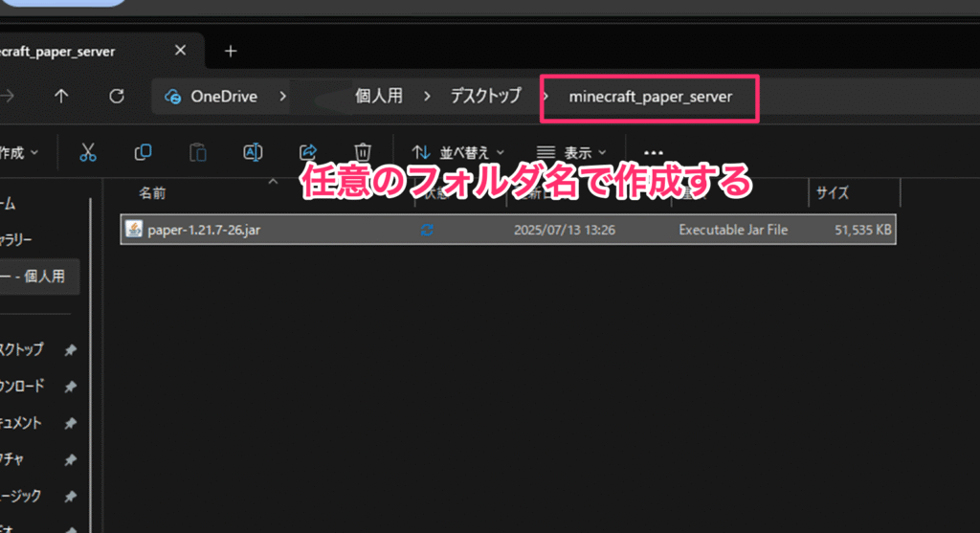This screenshot has width=980, height=533.
Task: Expand chevron after デスクトップ in address bar
Action: 546,97
